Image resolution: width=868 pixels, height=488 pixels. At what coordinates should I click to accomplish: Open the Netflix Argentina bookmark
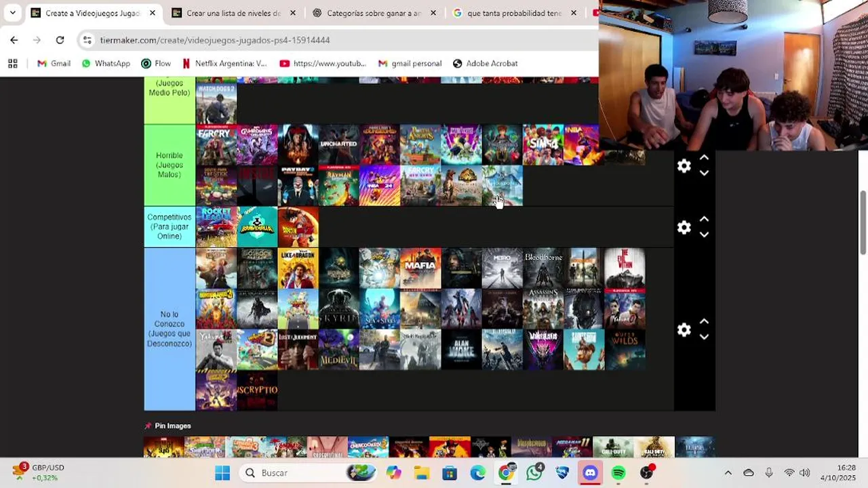[224, 63]
